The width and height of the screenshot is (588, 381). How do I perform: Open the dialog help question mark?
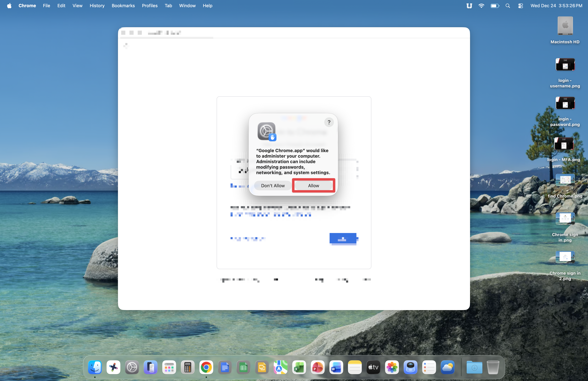pyautogui.click(x=329, y=122)
